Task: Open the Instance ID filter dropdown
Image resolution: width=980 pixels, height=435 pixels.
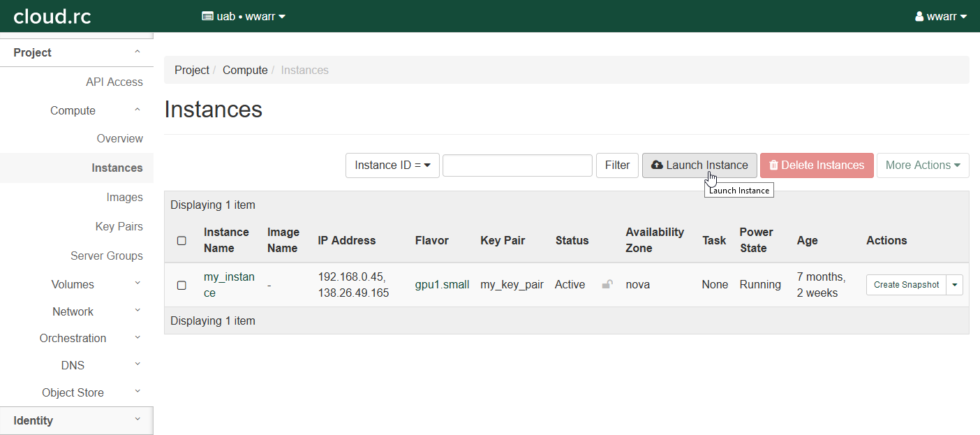Action: pyautogui.click(x=392, y=165)
